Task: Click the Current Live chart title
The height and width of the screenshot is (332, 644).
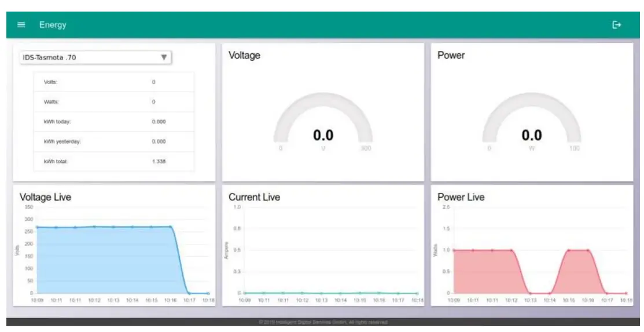Action: [254, 197]
